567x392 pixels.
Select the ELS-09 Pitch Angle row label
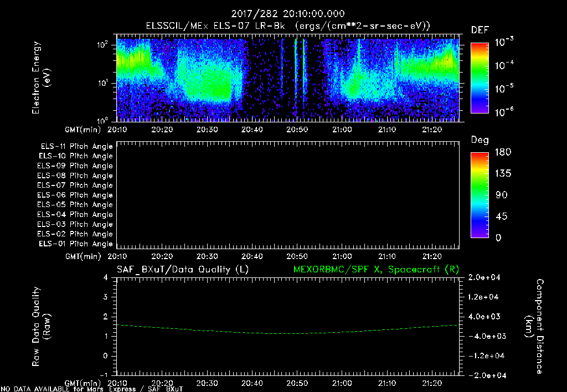click(x=75, y=166)
